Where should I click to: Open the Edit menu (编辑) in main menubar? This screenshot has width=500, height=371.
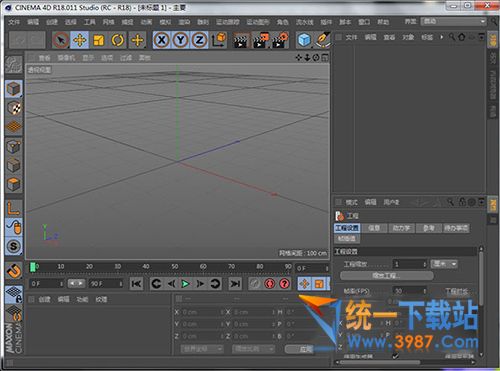click(33, 22)
